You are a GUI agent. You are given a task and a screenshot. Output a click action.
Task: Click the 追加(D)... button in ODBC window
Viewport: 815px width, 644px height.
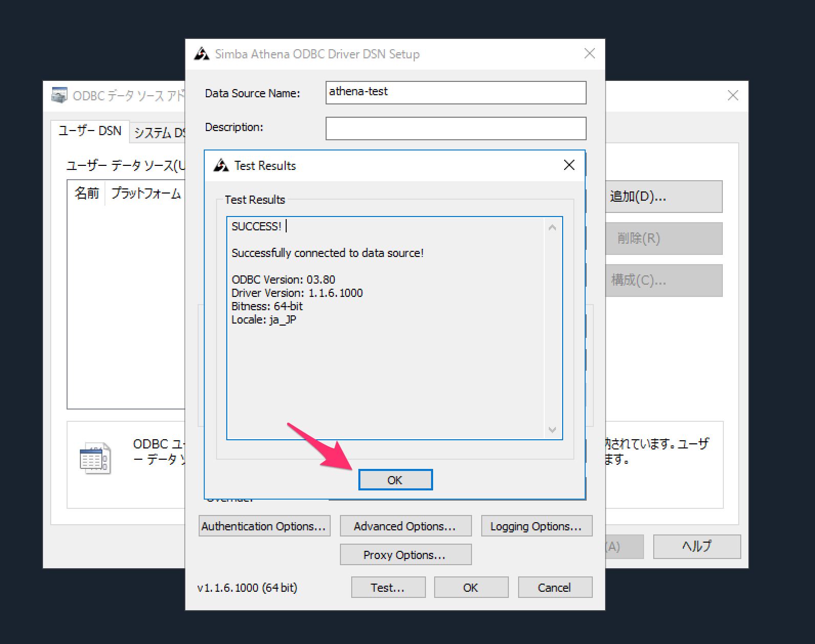(663, 197)
